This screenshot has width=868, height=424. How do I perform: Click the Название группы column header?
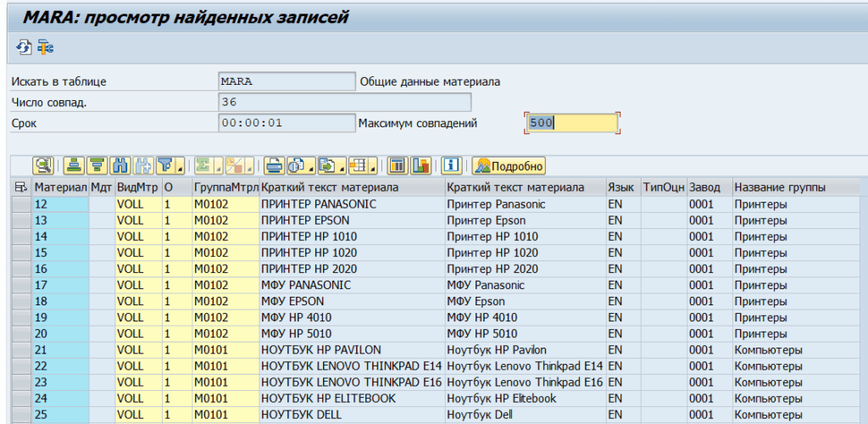pyautogui.click(x=780, y=187)
